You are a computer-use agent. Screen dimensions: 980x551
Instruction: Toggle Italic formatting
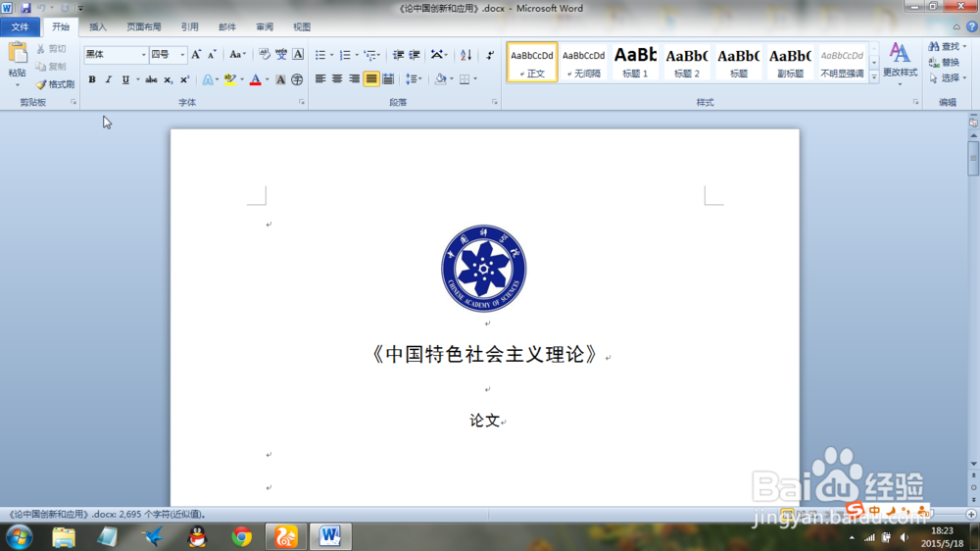pyautogui.click(x=108, y=79)
